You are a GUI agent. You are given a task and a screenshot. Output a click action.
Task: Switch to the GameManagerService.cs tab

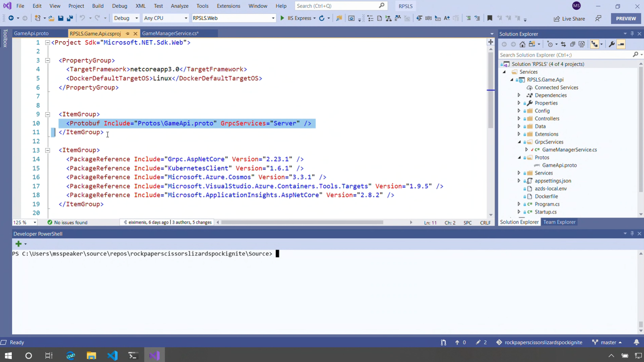[170, 33]
